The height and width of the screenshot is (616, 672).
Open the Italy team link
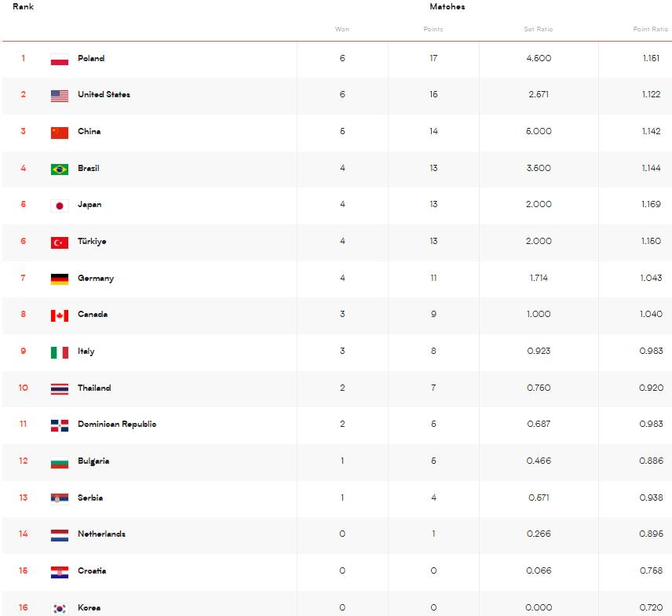pyautogui.click(x=86, y=352)
